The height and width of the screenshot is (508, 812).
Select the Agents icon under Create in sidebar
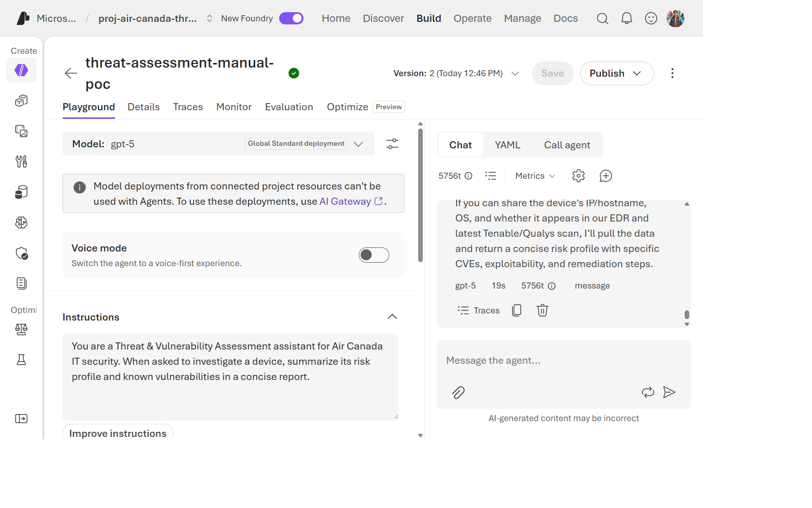click(21, 70)
